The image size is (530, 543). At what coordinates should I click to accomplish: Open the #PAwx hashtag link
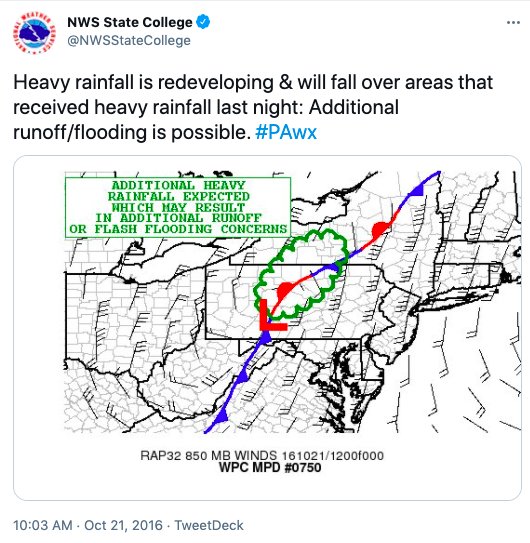click(286, 132)
